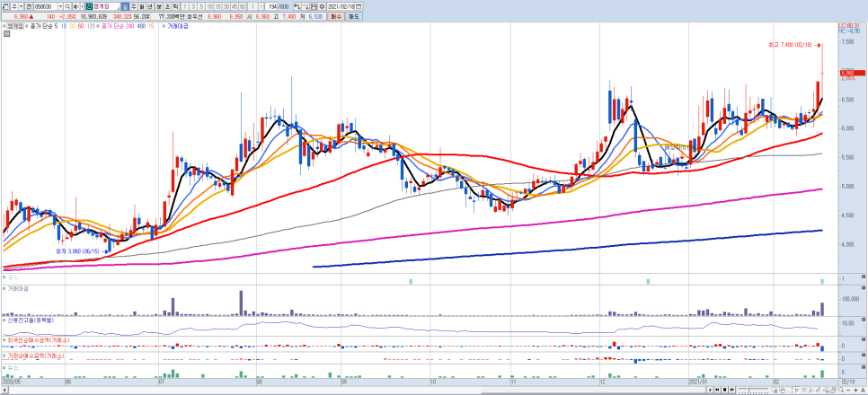868x395 pixels.
Task: Click the stock search magnifier icon
Action: (67, 6)
